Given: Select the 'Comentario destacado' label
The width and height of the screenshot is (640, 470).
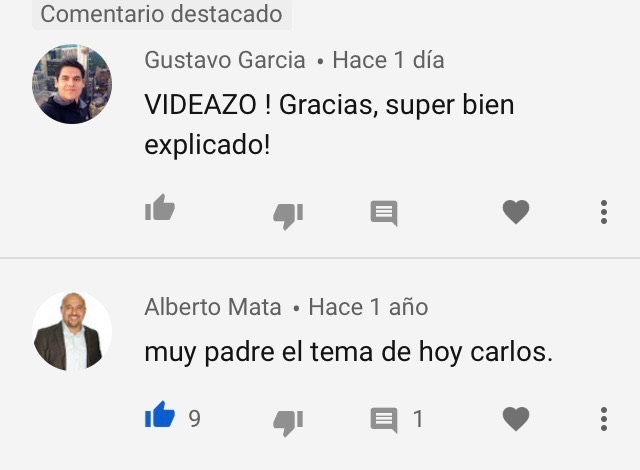Looking at the screenshot, I should (162, 14).
